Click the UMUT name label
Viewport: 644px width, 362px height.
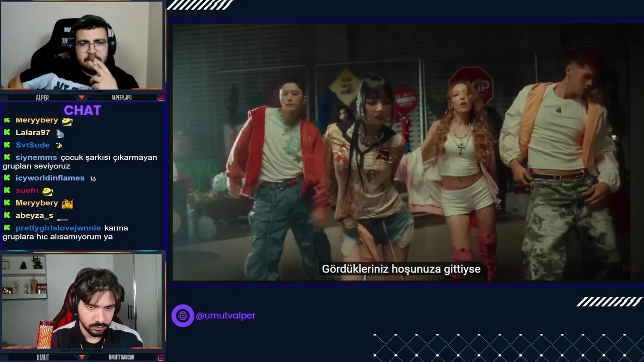click(x=43, y=357)
